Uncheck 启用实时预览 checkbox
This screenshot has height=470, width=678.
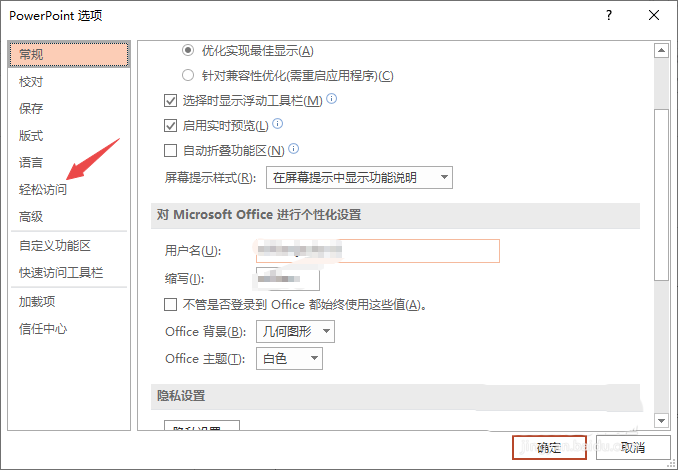[170, 126]
